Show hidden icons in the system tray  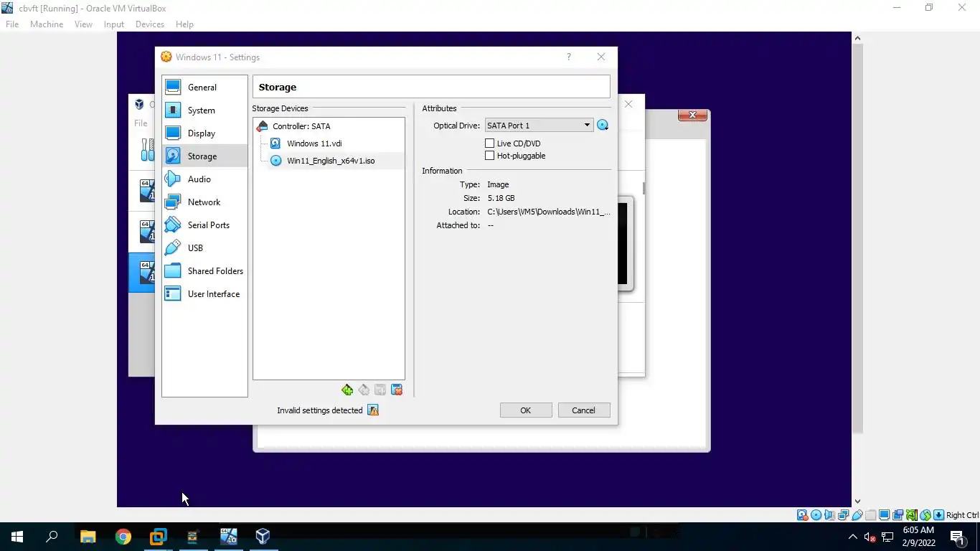pos(853,537)
